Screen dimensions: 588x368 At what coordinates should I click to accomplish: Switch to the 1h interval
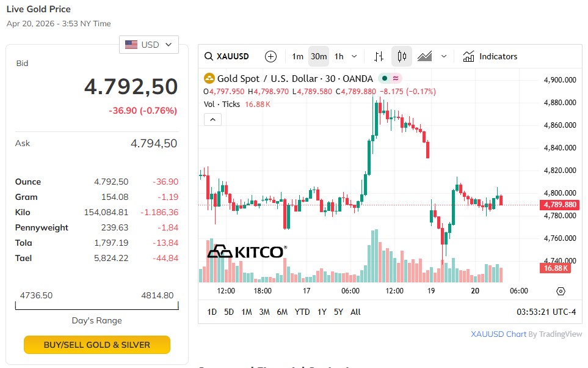point(339,56)
